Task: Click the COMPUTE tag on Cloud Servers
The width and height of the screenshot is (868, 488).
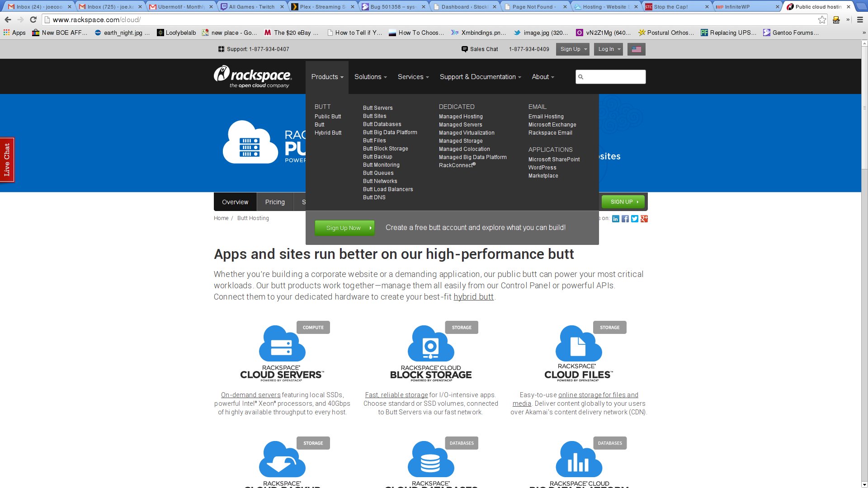Action: tap(313, 328)
